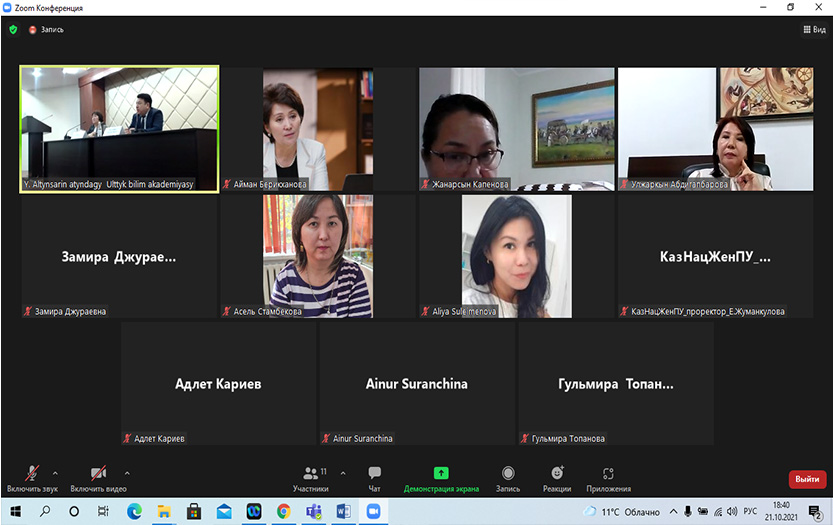The width and height of the screenshot is (833, 525).
Task: Select the Адлет Кариев participant tile
Action: tap(219, 384)
